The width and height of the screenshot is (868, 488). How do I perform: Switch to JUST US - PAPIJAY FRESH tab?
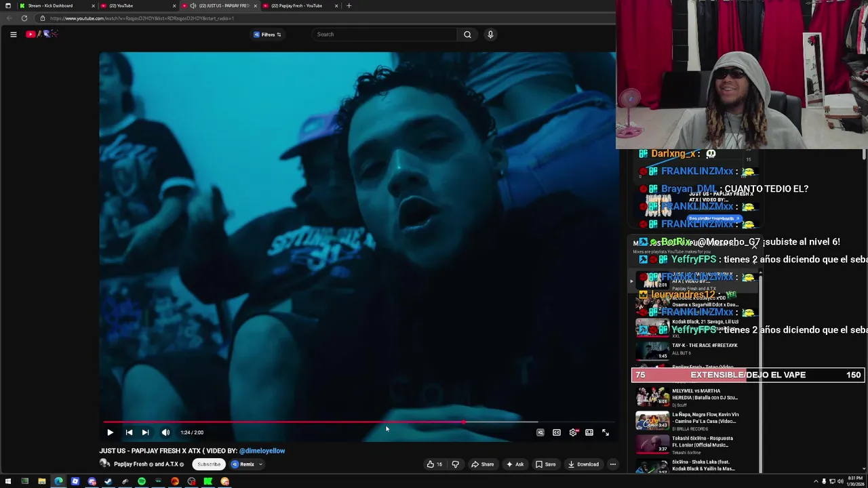pos(218,5)
